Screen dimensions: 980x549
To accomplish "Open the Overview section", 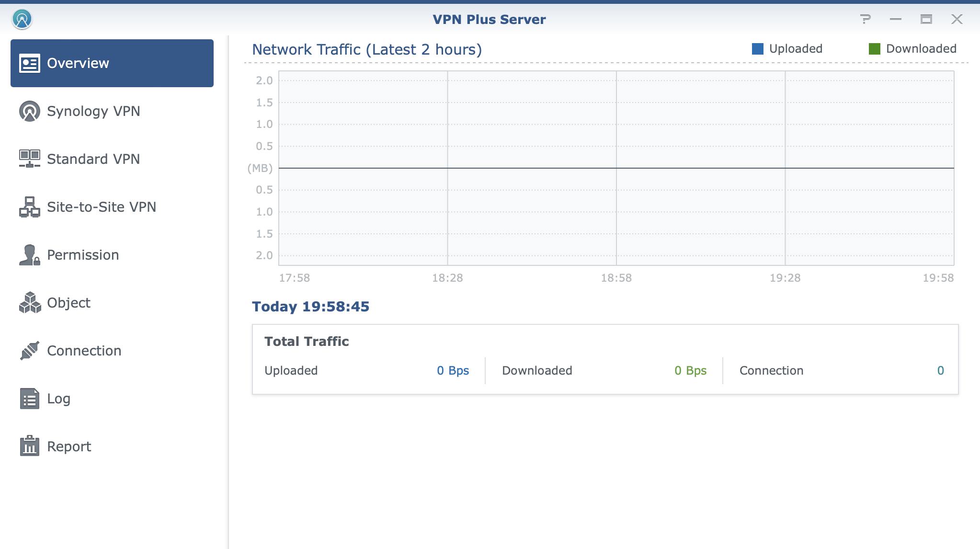I will [112, 63].
